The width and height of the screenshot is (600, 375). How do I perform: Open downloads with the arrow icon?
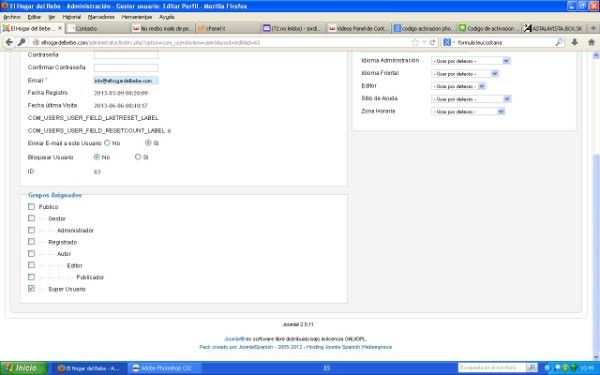574,42
